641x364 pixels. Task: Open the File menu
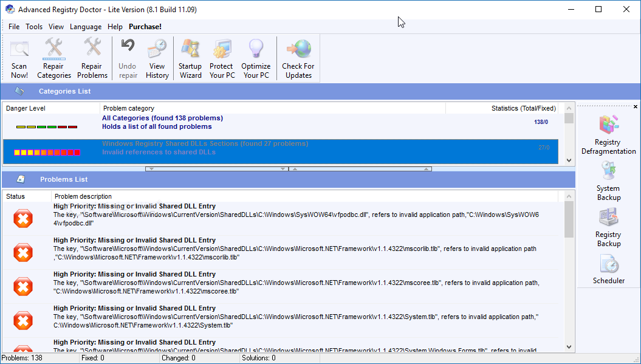(14, 27)
